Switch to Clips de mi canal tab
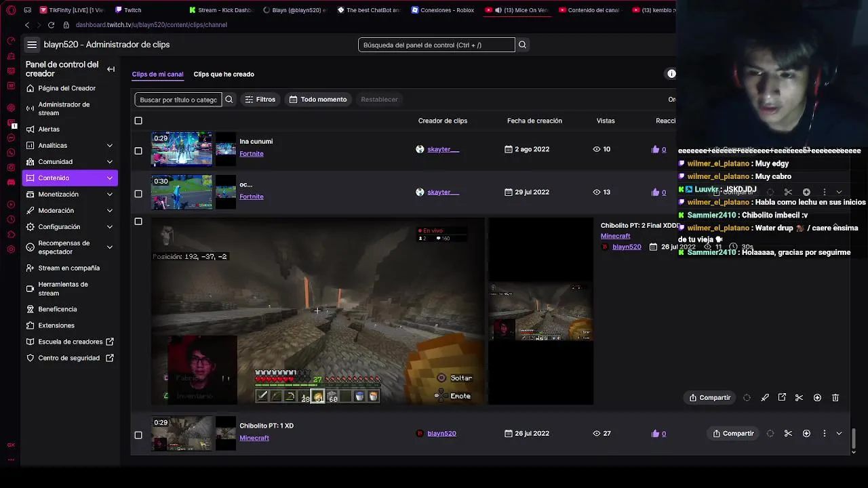 [157, 75]
